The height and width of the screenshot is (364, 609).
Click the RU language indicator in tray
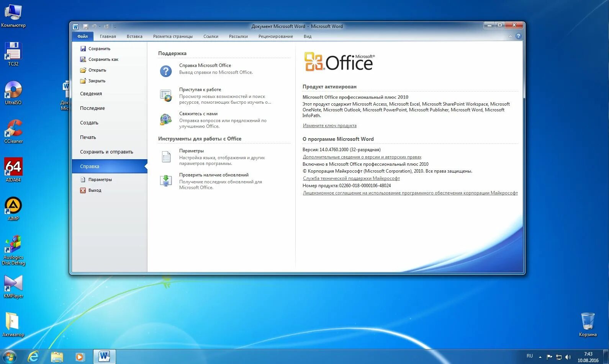click(x=530, y=356)
